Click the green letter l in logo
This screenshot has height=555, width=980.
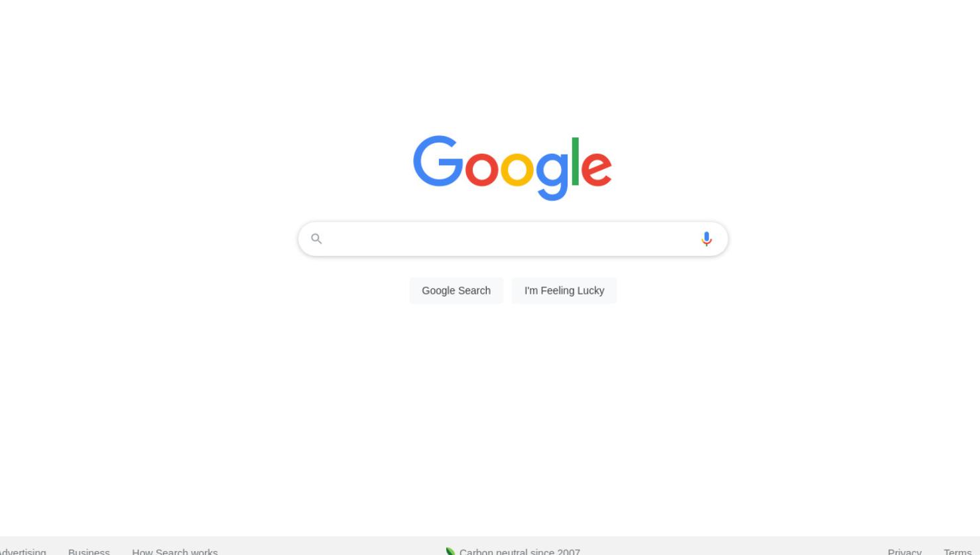point(576,162)
